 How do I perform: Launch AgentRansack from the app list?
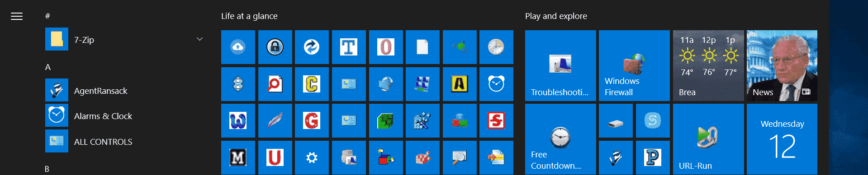tap(125, 90)
